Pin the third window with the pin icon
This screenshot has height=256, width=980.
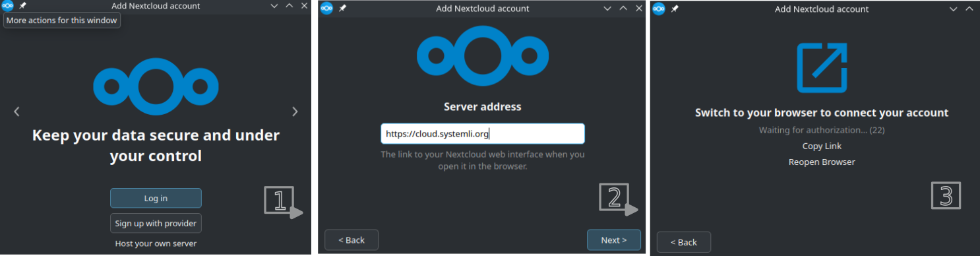[675, 9]
